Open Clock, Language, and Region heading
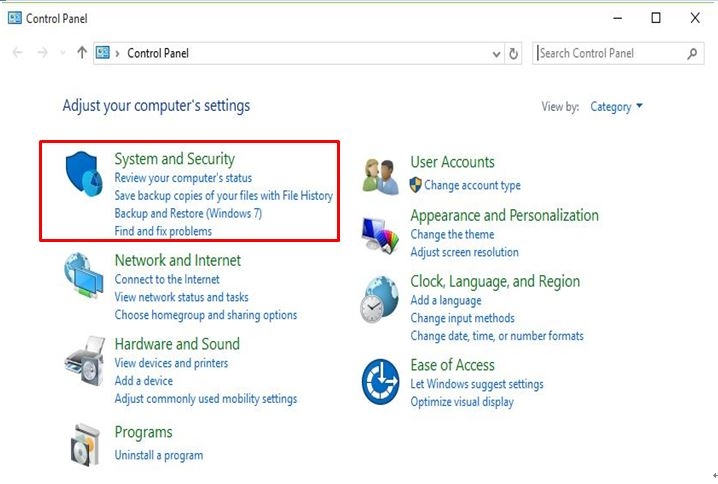Screen dimensions: 718x484 tap(495, 281)
